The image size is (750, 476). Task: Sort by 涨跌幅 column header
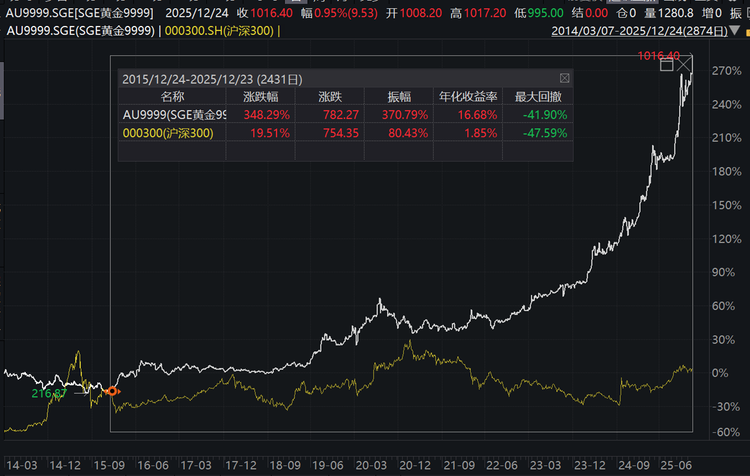point(263,97)
